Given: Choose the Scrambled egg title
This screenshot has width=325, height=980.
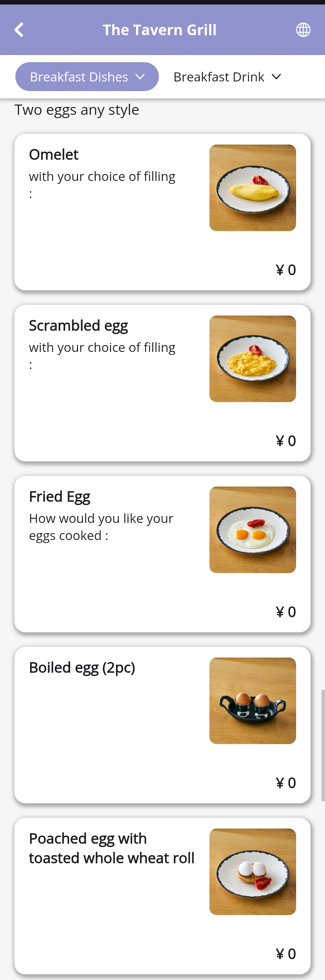Looking at the screenshot, I should [79, 326].
